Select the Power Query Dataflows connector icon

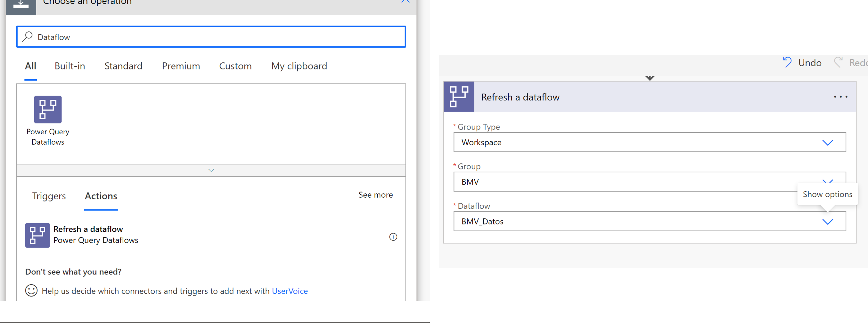[47, 109]
